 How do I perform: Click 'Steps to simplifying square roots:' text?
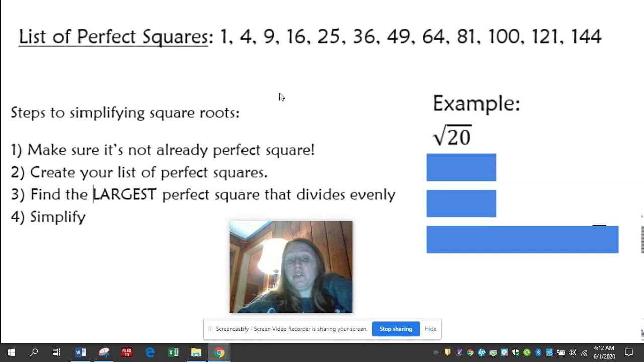point(125,112)
